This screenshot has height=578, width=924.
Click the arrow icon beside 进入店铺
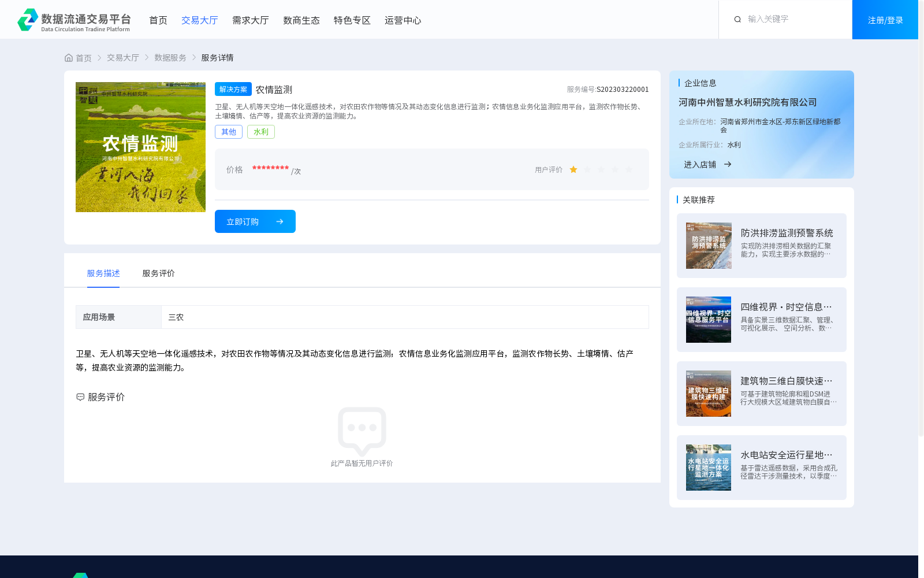[x=728, y=165]
